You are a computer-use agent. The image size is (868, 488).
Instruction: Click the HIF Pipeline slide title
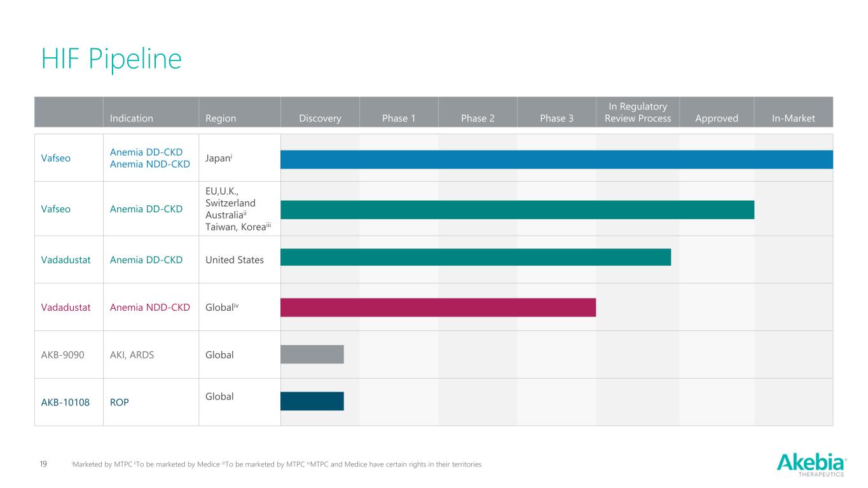click(111, 59)
